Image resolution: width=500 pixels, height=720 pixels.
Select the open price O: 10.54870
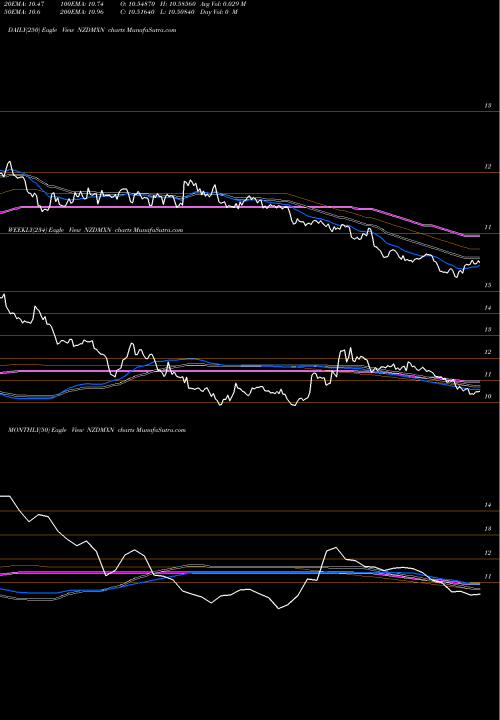[138, 4]
